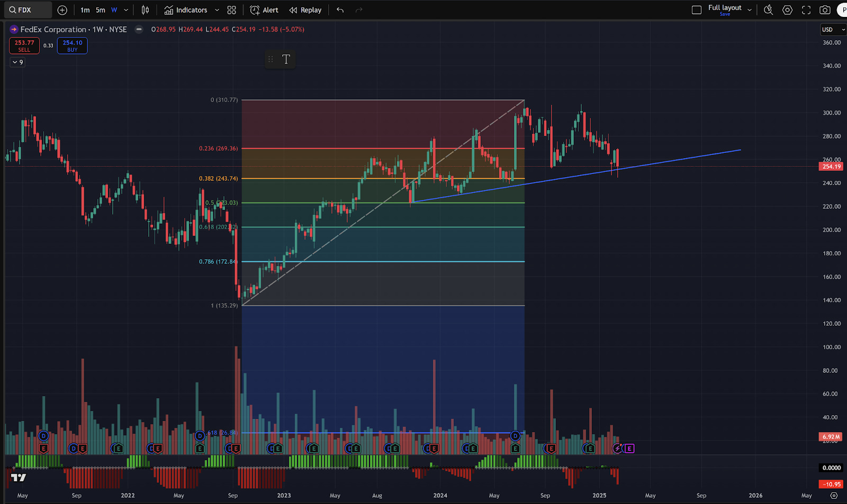The width and height of the screenshot is (847, 504).
Task: Grab the floating toolbar drag handle
Action: click(x=271, y=59)
